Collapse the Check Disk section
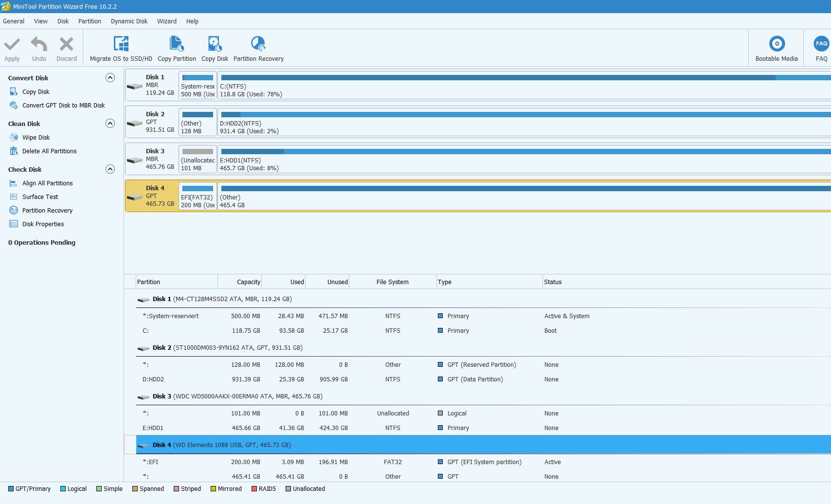 [110, 169]
